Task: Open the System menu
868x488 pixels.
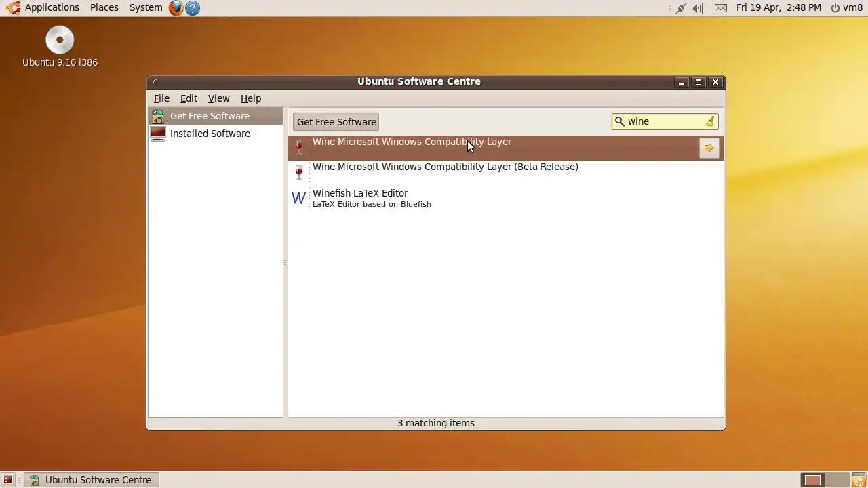Action: [146, 7]
